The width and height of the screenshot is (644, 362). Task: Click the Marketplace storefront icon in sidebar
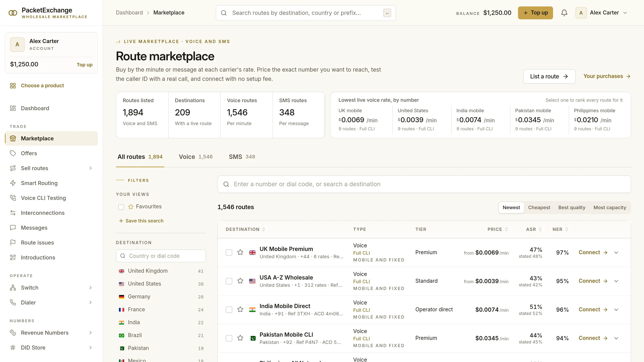pyautogui.click(x=13, y=138)
